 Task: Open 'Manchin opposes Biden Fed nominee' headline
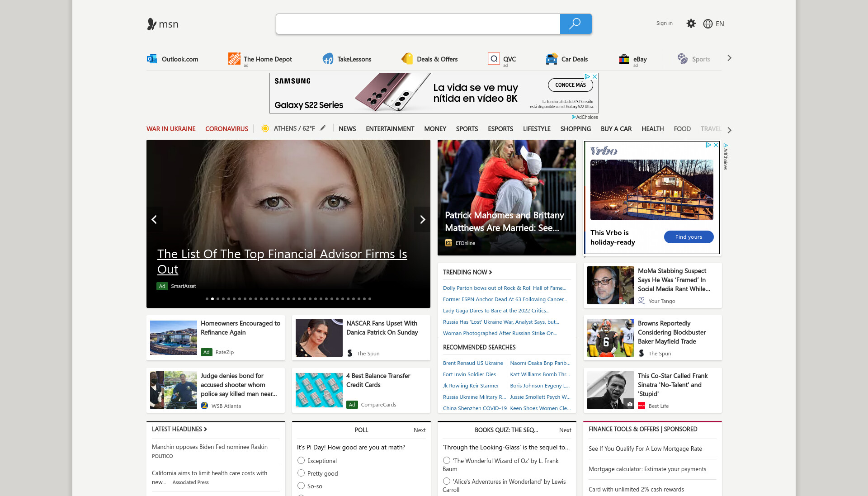(210, 447)
